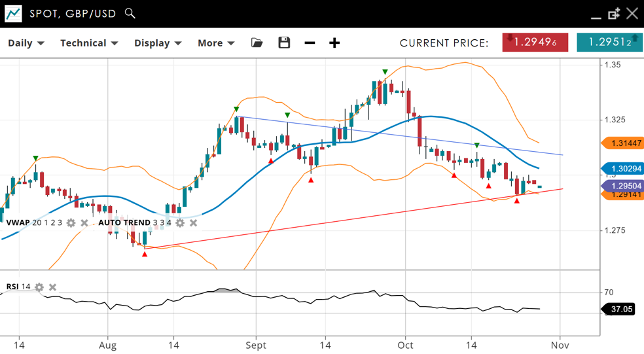
Task: Zoom in with the plus icon
Action: point(334,43)
